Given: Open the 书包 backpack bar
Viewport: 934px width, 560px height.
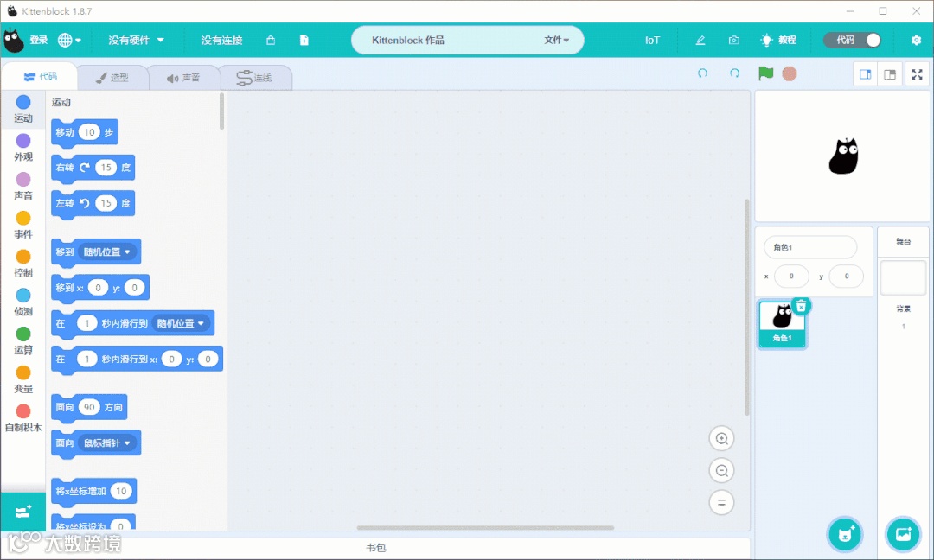Looking at the screenshot, I should (376, 548).
